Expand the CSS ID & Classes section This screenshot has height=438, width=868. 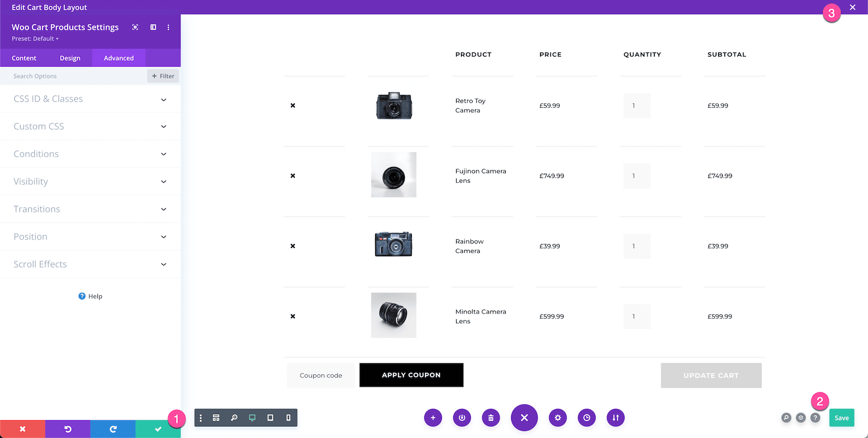click(x=90, y=99)
